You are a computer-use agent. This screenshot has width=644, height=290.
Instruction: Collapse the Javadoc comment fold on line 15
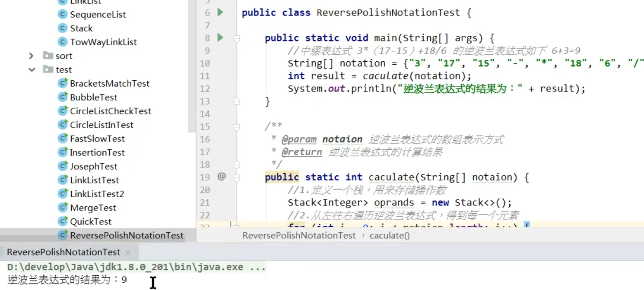tap(237, 127)
